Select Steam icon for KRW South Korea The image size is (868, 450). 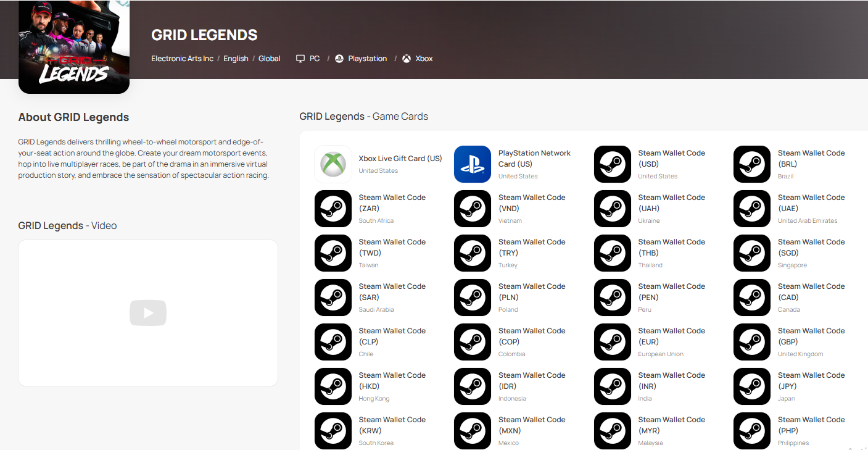[333, 431]
